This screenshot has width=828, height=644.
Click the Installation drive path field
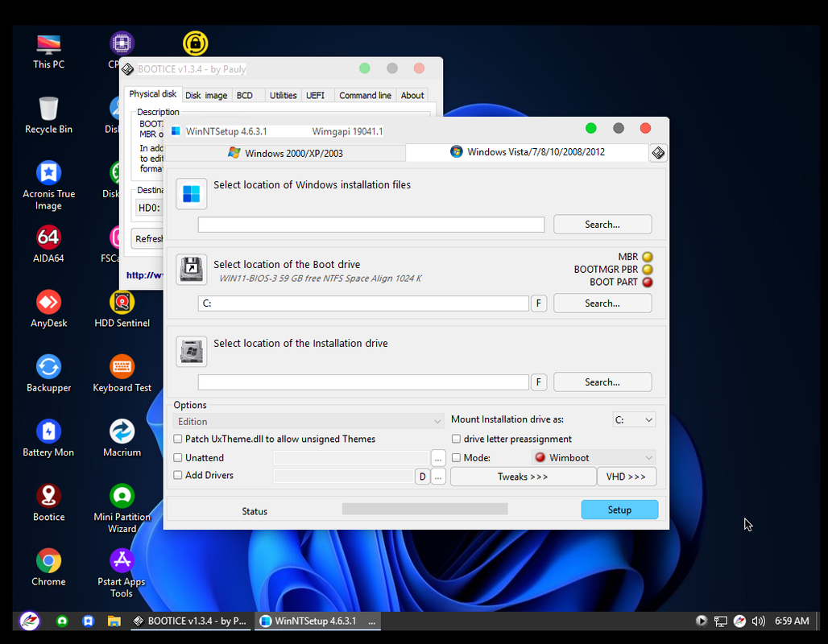pyautogui.click(x=363, y=382)
